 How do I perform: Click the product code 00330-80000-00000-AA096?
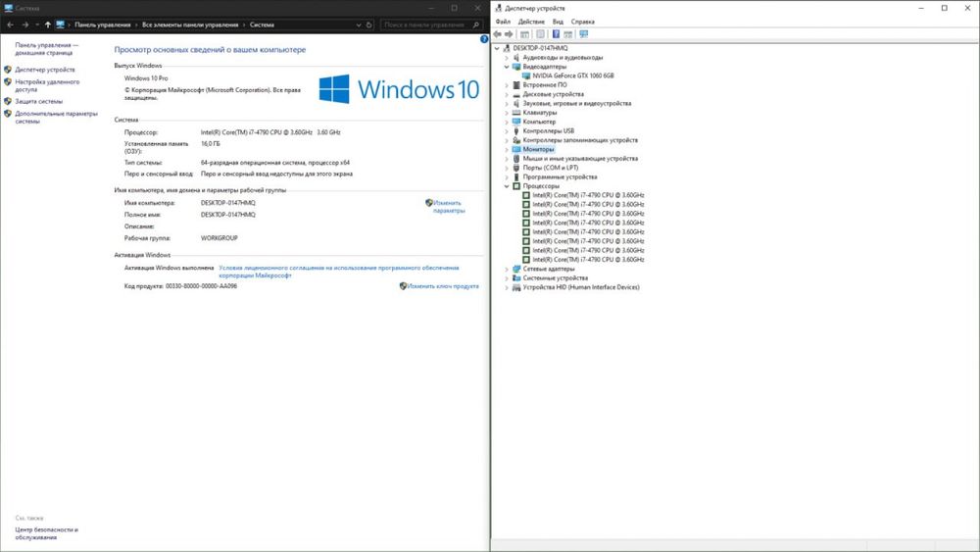click(x=201, y=286)
